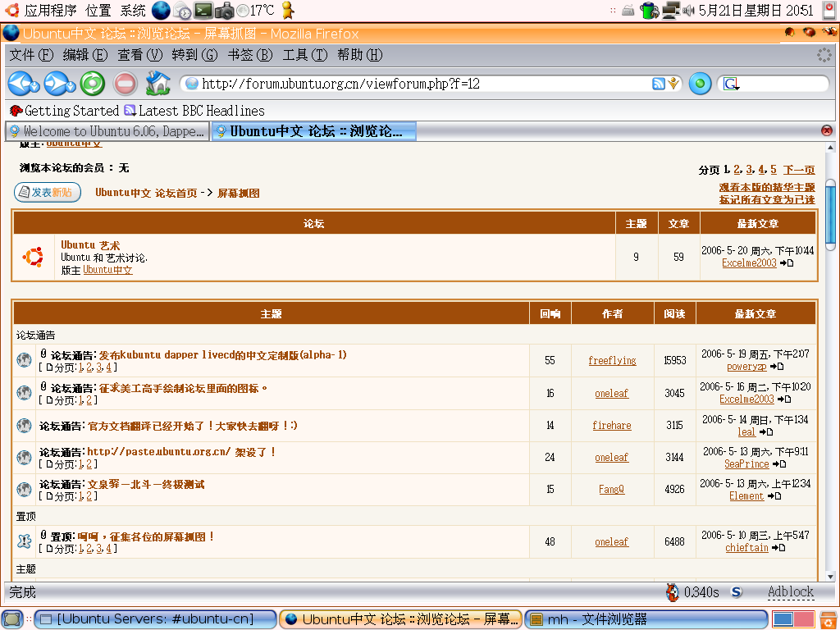Open the sticky 征集各位的屏幕抓图 topic

point(146,536)
